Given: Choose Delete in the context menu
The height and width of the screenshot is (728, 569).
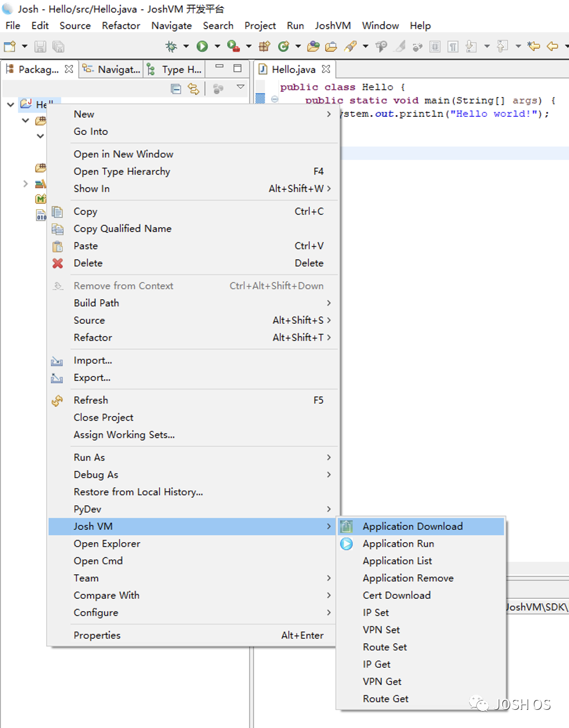Looking at the screenshot, I should pyautogui.click(x=193, y=264).
